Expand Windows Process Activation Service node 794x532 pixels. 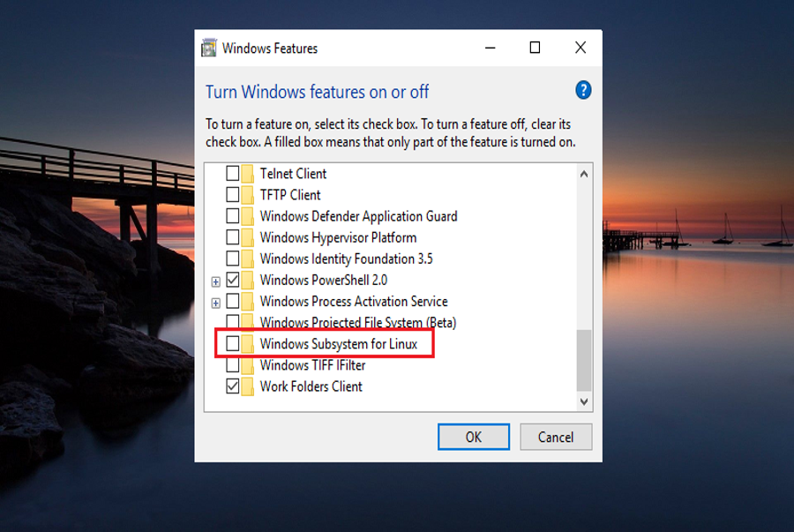point(216,303)
